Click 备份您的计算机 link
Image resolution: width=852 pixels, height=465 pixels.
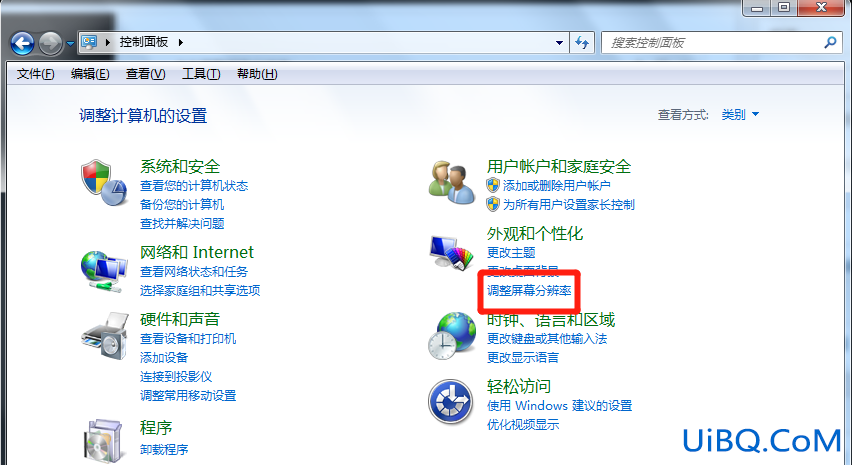click(182, 205)
